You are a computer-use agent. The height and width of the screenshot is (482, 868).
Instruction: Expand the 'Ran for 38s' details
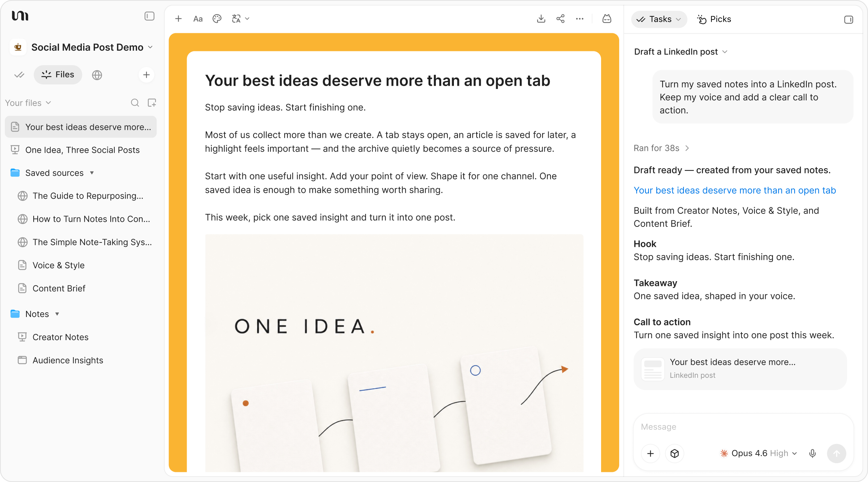coord(661,148)
